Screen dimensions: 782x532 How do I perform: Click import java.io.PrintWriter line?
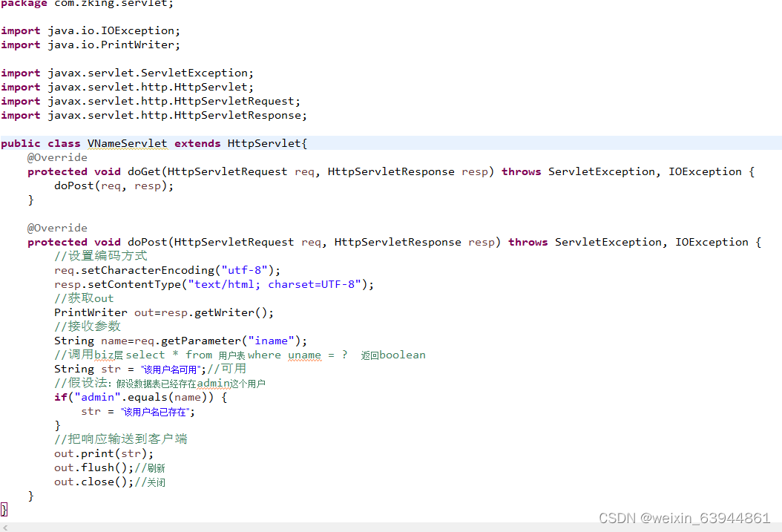click(x=91, y=45)
